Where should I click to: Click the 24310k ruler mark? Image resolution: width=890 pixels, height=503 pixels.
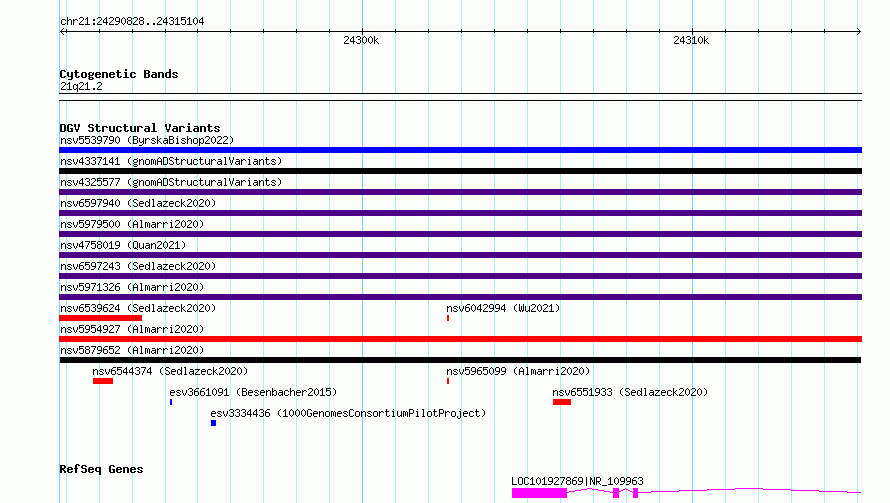pos(691,40)
